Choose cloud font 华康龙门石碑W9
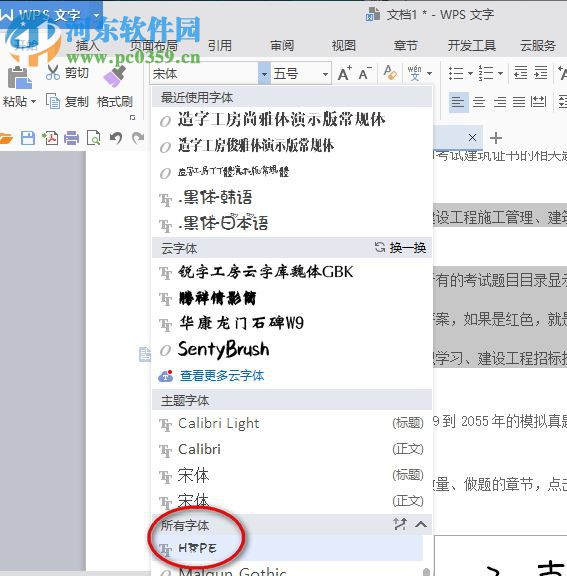 tap(241, 323)
